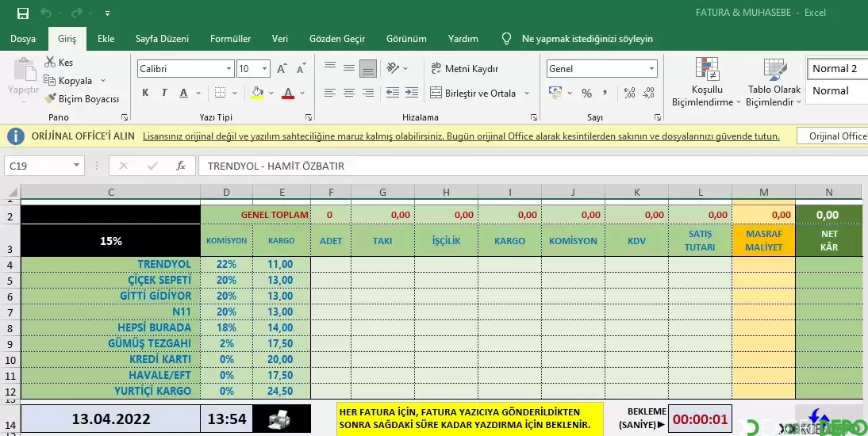Align text to top
868x436 pixels.
point(330,68)
